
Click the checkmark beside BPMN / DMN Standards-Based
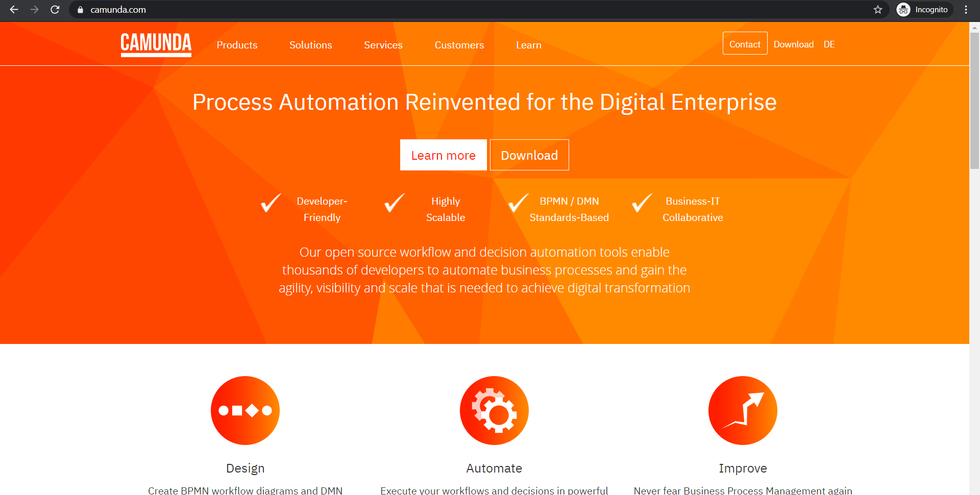click(518, 203)
